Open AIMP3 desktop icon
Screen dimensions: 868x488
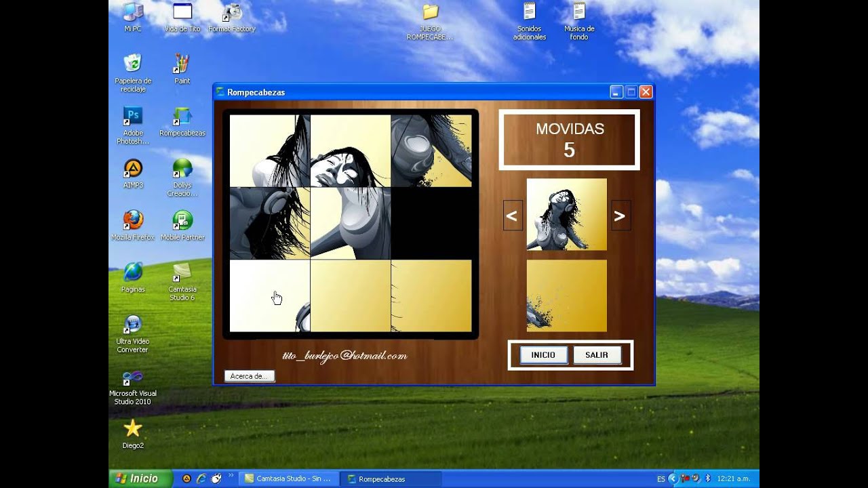point(133,173)
